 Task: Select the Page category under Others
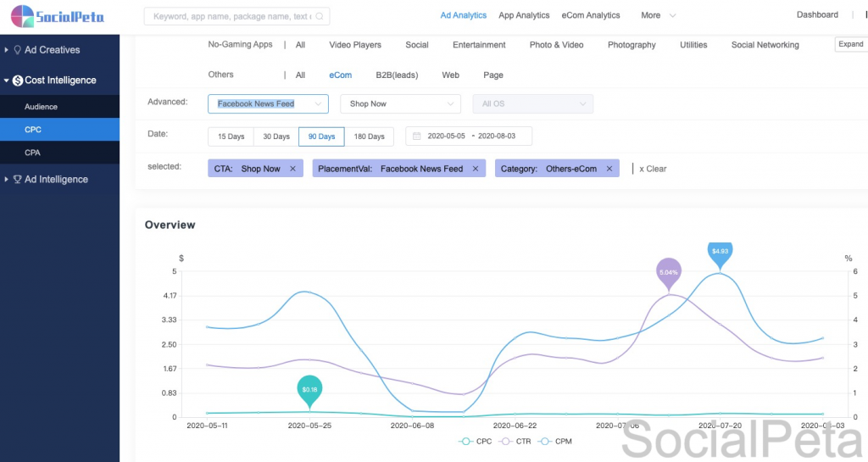coord(493,75)
